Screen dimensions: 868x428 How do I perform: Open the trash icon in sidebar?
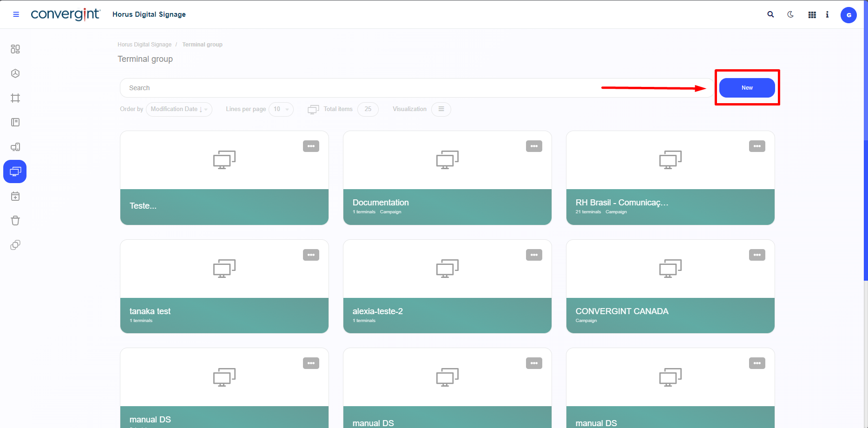pyautogui.click(x=15, y=221)
